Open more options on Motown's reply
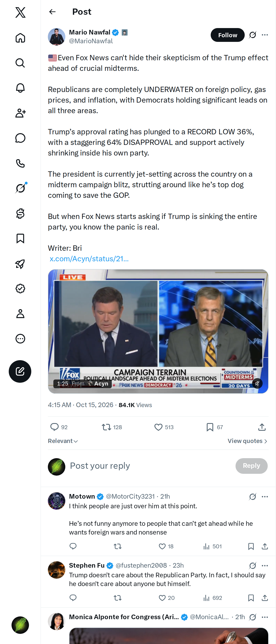This screenshot has height=644, width=276. coord(265,497)
